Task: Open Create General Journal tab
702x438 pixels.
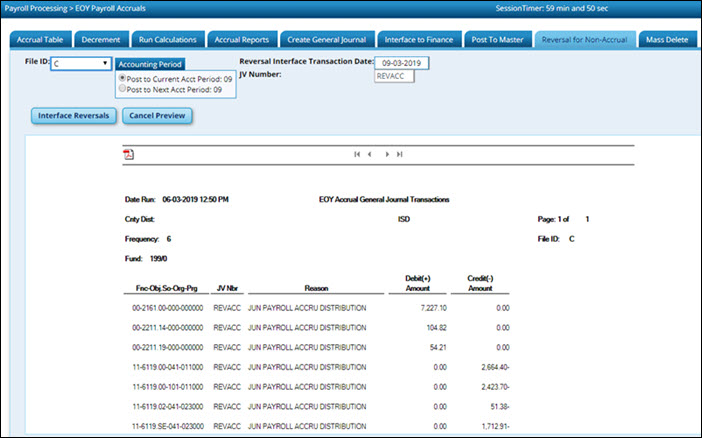Action: pos(326,40)
